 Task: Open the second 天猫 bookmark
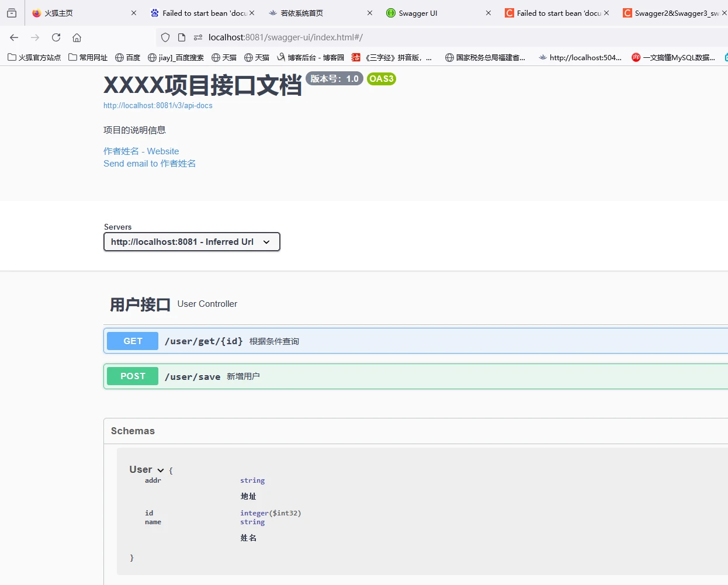(257, 57)
